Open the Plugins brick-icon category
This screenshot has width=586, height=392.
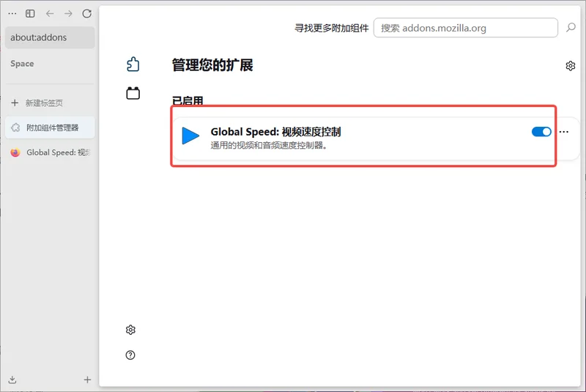(133, 93)
